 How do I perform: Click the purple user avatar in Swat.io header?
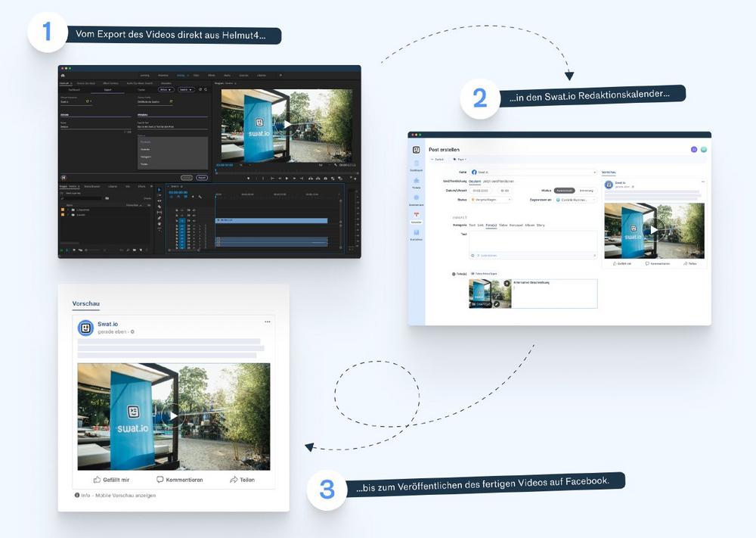coord(694,150)
